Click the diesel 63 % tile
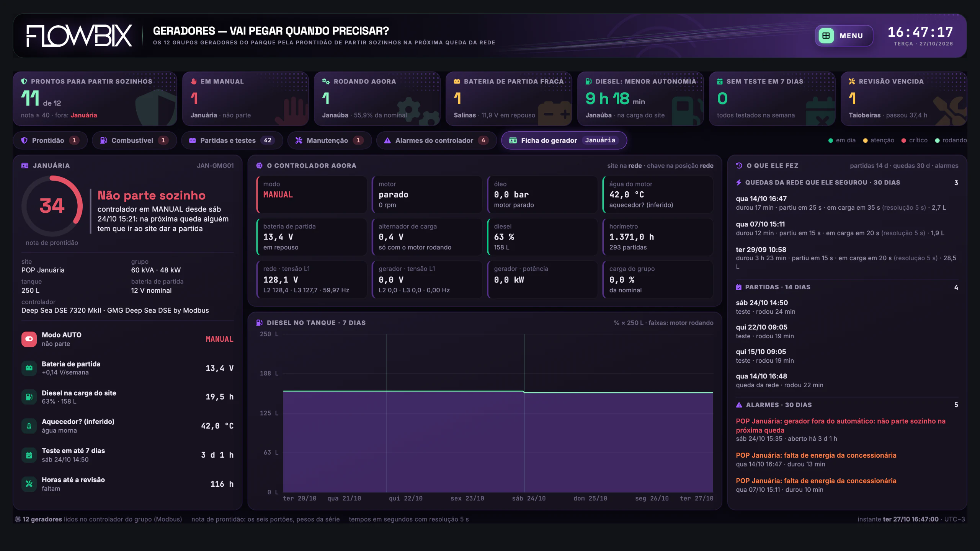This screenshot has width=980, height=551. coord(542,237)
